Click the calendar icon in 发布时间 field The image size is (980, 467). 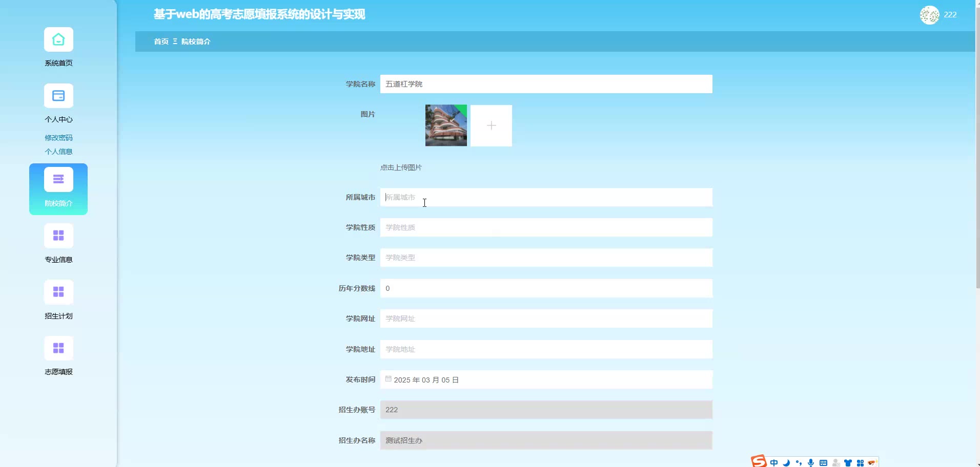tap(389, 379)
